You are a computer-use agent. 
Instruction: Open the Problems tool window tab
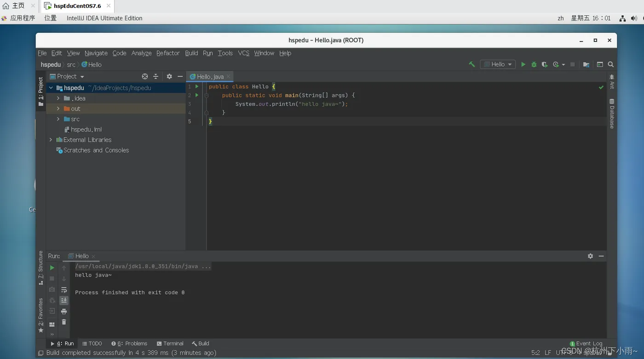129,343
